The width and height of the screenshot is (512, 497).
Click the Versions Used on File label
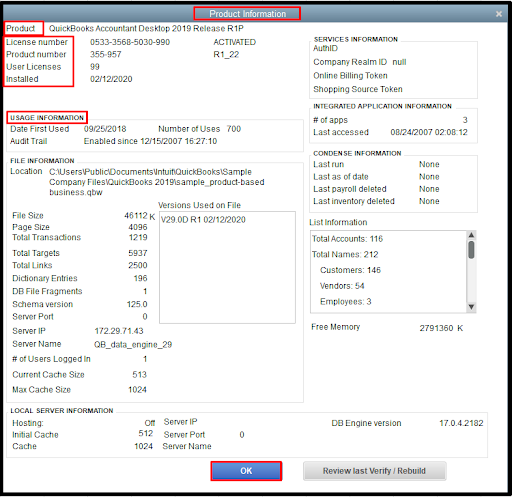pyautogui.click(x=199, y=205)
